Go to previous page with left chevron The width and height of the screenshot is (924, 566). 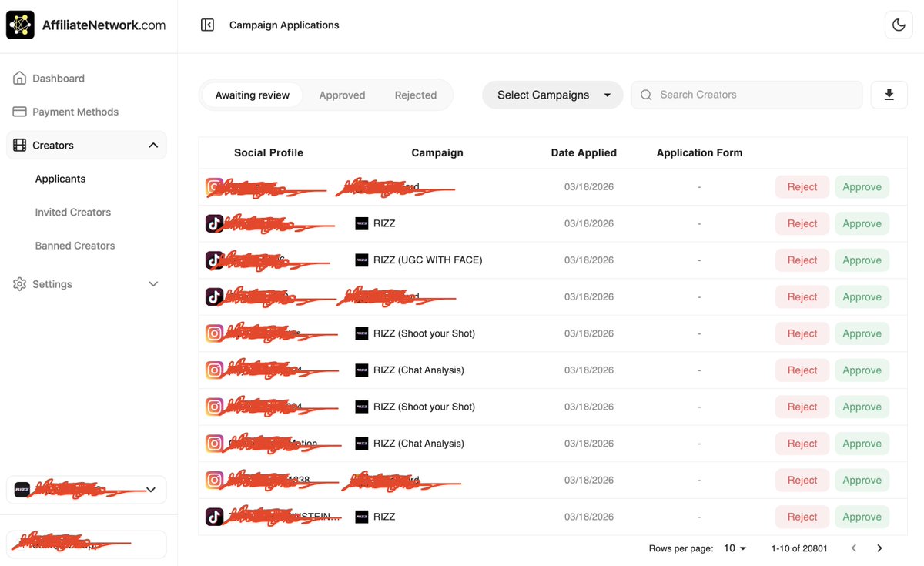(853, 548)
